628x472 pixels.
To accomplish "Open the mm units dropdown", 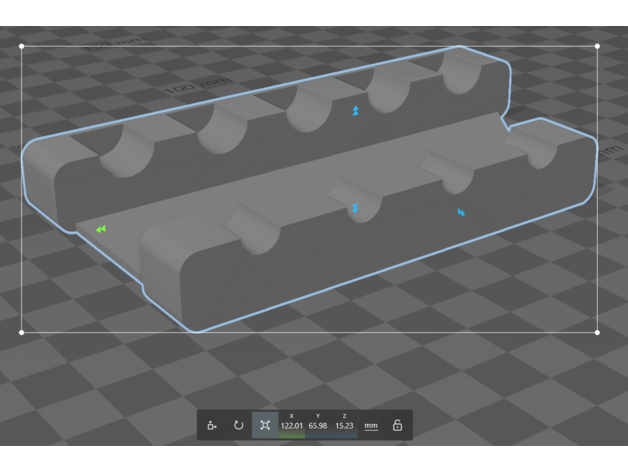I will [371, 425].
